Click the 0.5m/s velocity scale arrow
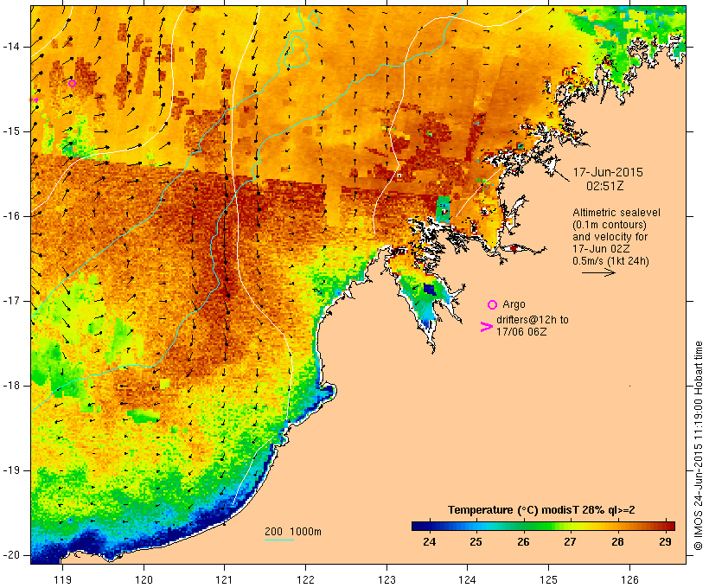This screenshot has width=709, height=588. [598, 272]
